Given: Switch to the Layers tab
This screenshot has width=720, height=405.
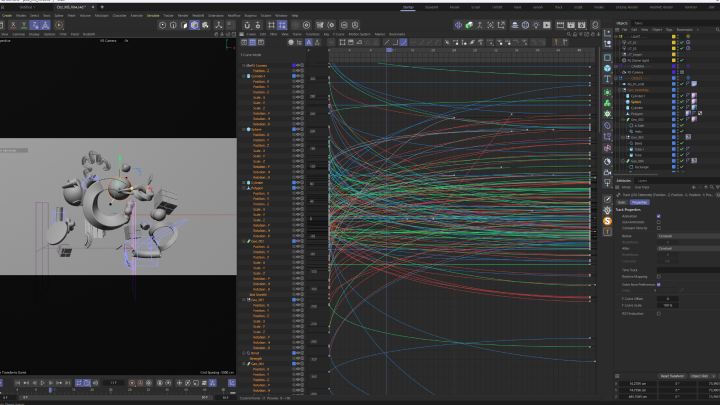Looking at the screenshot, I should 642,181.
